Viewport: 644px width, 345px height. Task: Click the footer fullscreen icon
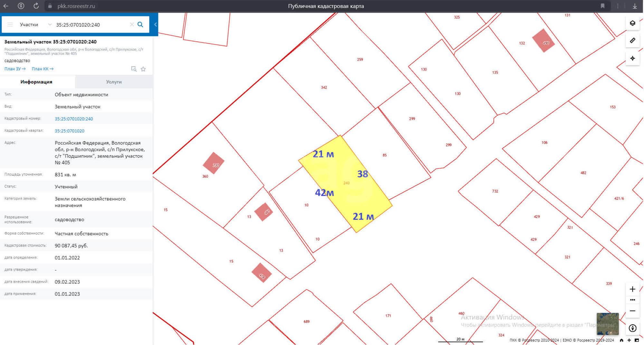pyautogui.click(x=637, y=340)
